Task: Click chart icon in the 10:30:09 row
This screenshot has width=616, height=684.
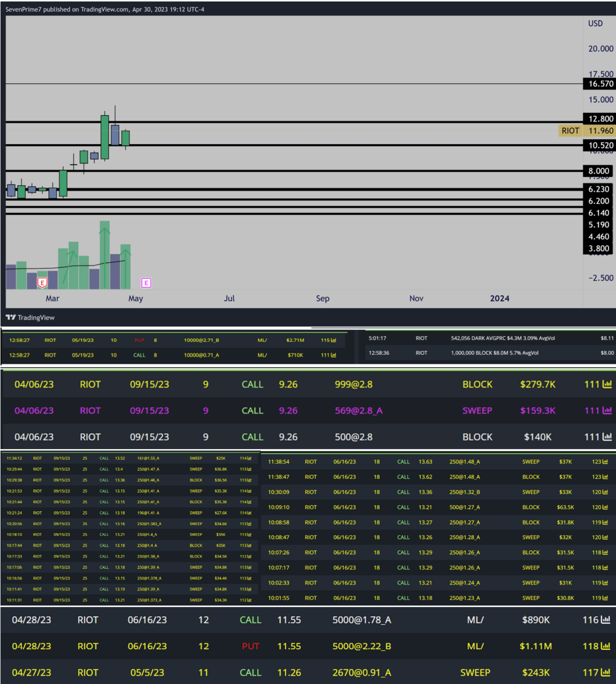Action: [605, 492]
